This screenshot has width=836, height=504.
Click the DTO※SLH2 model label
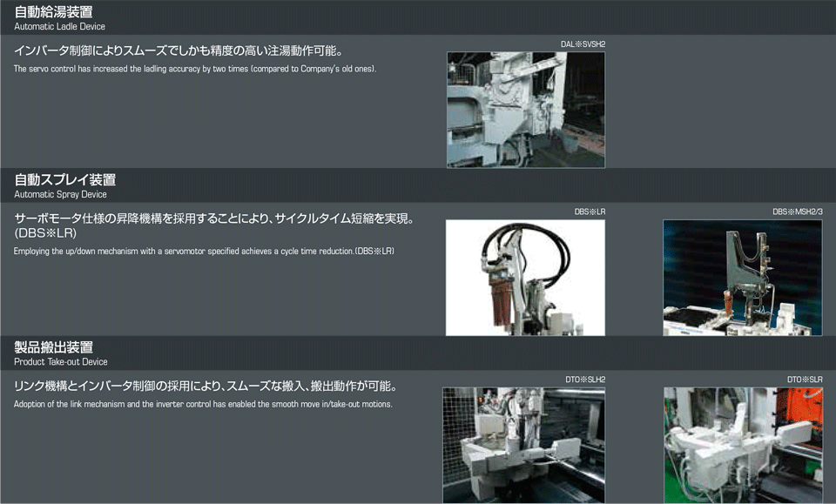tap(584, 380)
